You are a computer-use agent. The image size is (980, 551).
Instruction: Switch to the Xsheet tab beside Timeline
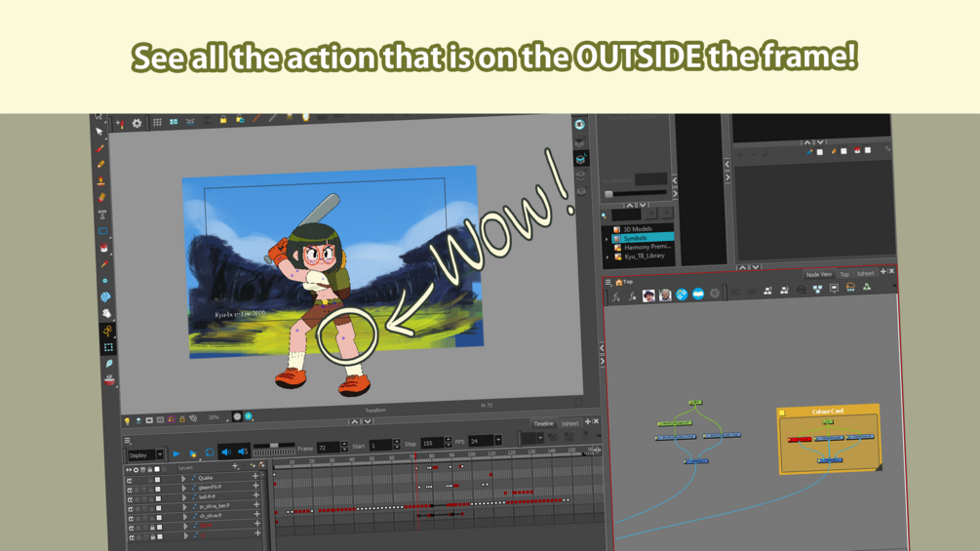(569, 423)
